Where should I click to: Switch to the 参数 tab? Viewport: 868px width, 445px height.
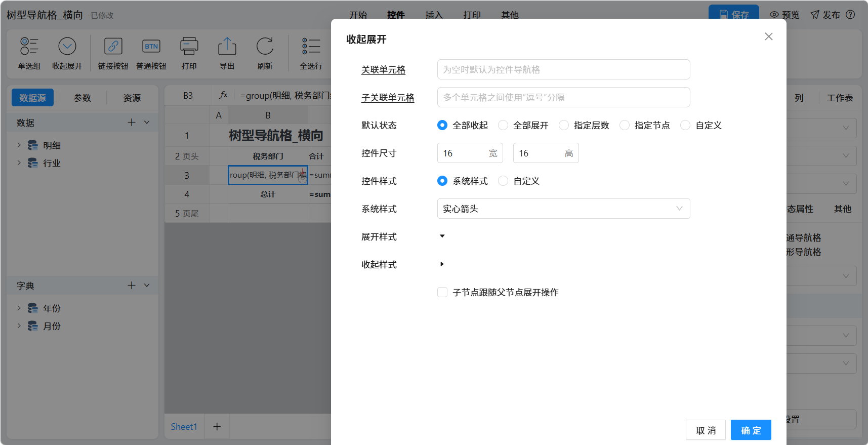point(82,98)
